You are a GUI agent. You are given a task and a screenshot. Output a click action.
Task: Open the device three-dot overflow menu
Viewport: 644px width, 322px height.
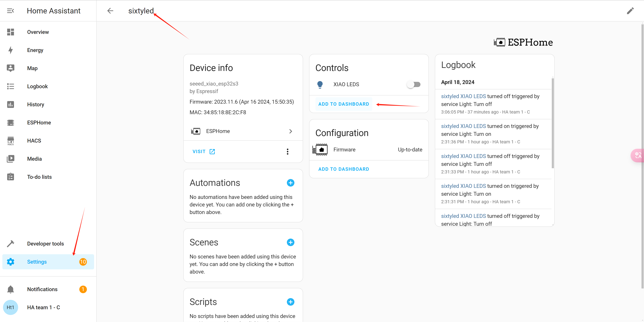coord(287,151)
